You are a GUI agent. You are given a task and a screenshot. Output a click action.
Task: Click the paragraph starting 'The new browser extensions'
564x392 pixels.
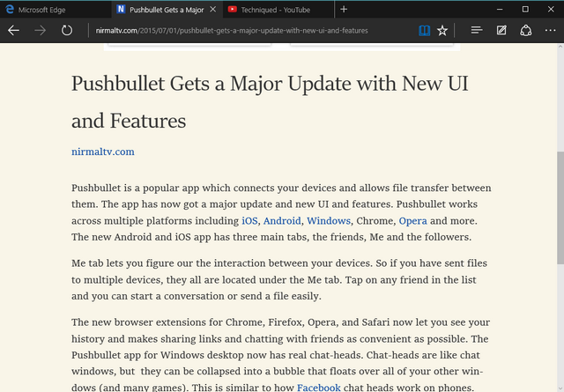[280, 355]
